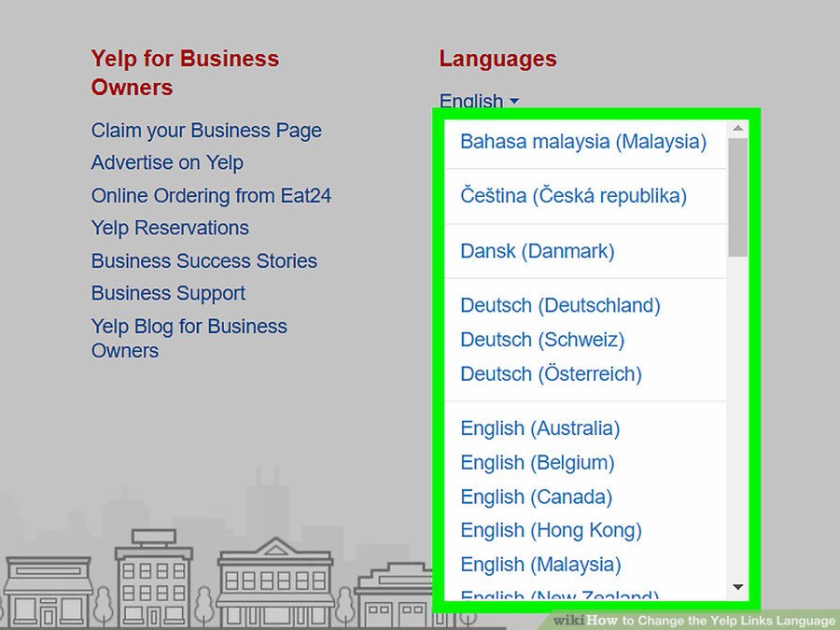Click the language list scrollbar thumb
840x630 pixels.
737,197
